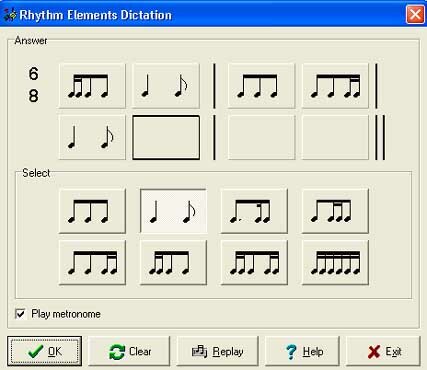Replay the rhythm dictation
427x370 pixels.
click(x=218, y=351)
